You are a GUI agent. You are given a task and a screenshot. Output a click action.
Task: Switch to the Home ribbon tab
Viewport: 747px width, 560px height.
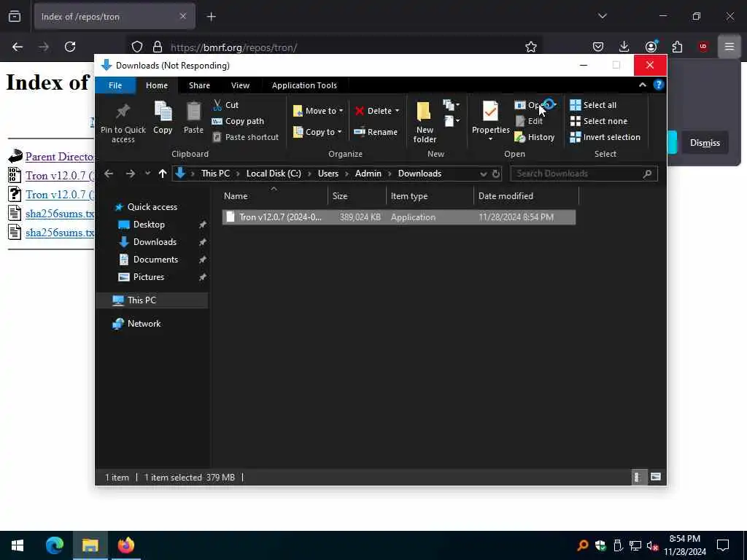click(157, 85)
